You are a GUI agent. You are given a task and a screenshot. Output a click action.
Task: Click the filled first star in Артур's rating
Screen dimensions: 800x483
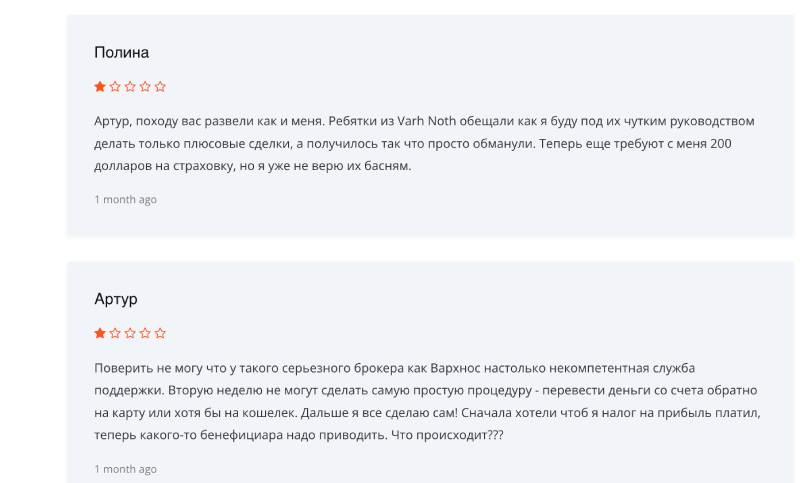[100, 333]
